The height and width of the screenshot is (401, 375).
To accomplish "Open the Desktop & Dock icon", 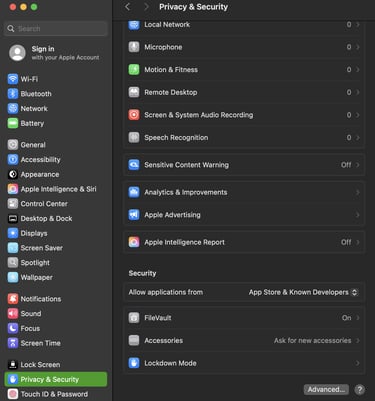I will [x=13, y=219].
